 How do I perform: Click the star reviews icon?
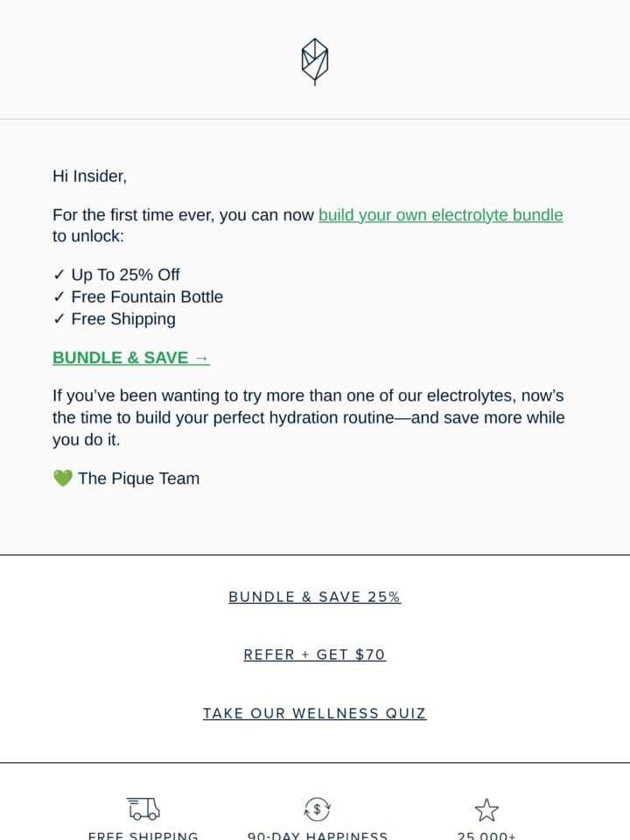tap(486, 810)
